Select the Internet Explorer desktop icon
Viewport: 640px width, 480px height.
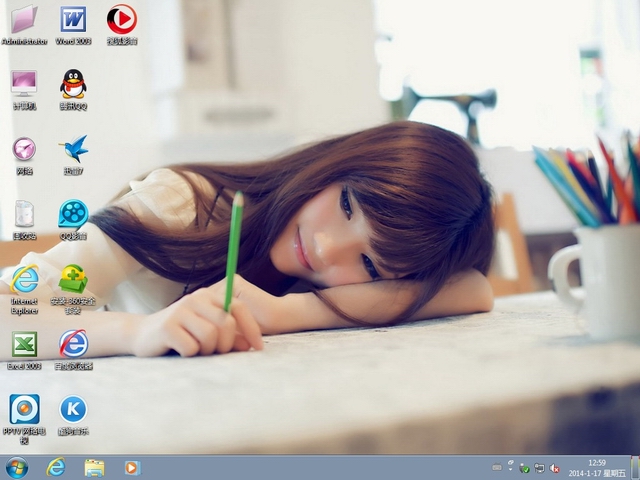point(24,279)
